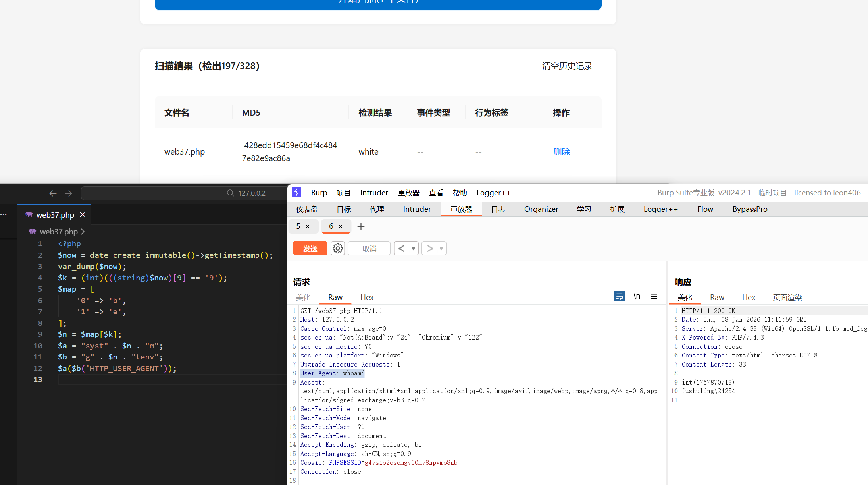Click the VS Code forward navigation arrow

(69, 193)
